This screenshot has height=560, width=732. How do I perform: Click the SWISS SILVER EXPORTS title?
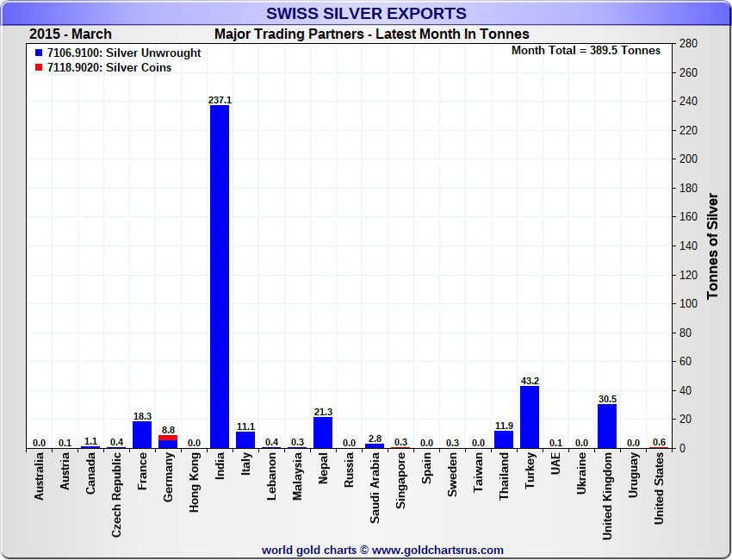(366, 14)
